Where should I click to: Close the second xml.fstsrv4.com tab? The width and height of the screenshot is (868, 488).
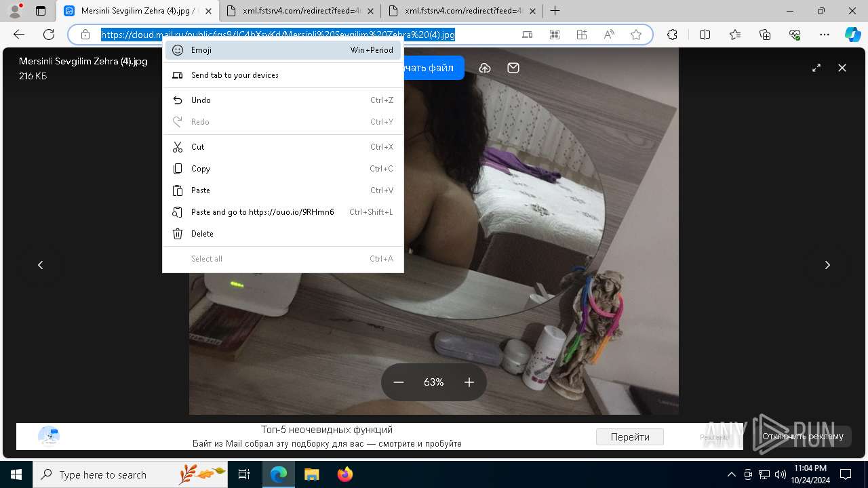point(532,11)
